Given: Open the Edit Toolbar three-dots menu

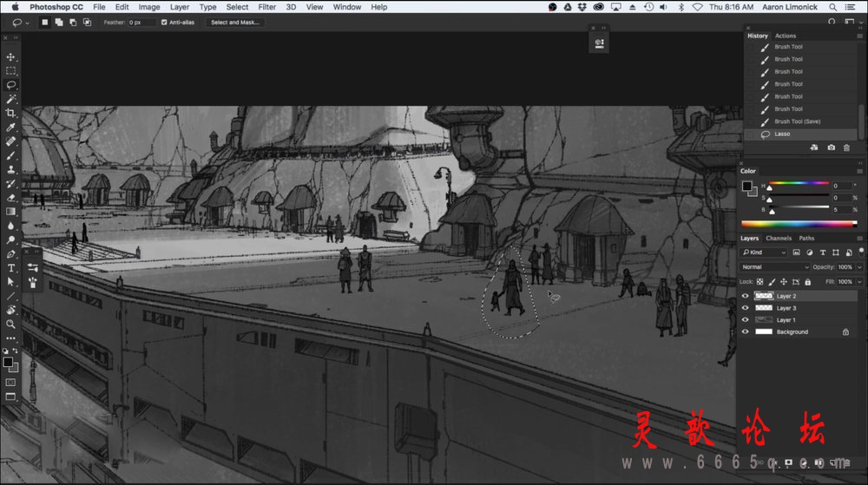Looking at the screenshot, I should 10,338.
